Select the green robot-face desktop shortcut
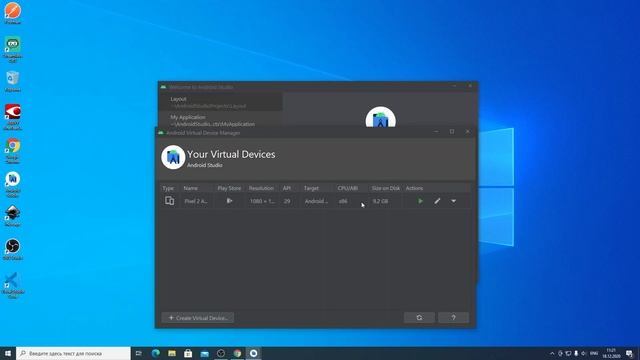 point(13,49)
